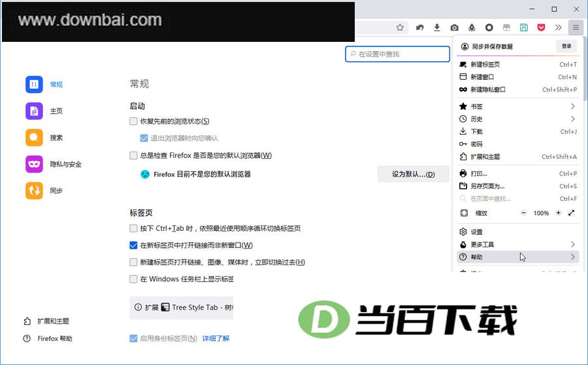Open 同步 settings category icon
This screenshot has height=365, width=588.
point(34,190)
